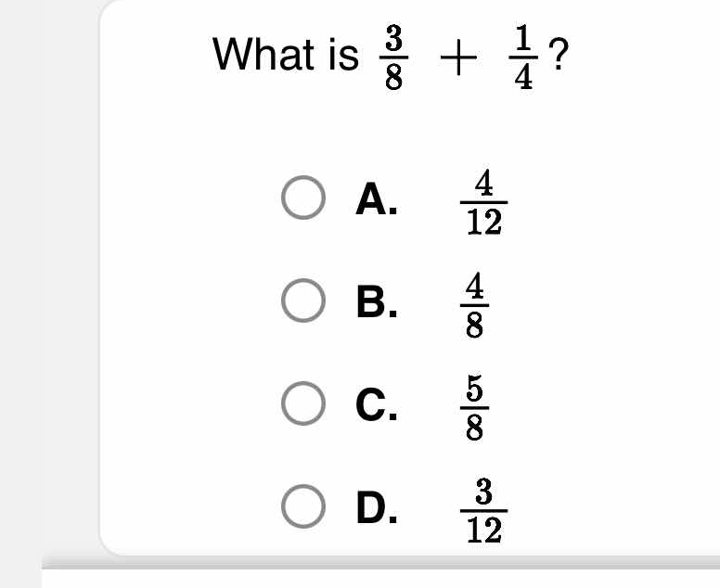Click the words "What is" in the question
The height and width of the screenshot is (588, 720).
[285, 54]
